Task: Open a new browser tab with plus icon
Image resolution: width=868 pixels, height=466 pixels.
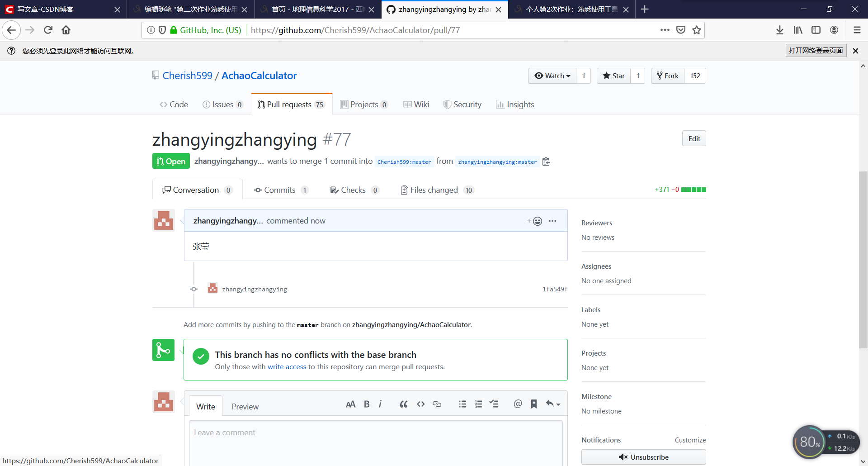Action: 645,9
